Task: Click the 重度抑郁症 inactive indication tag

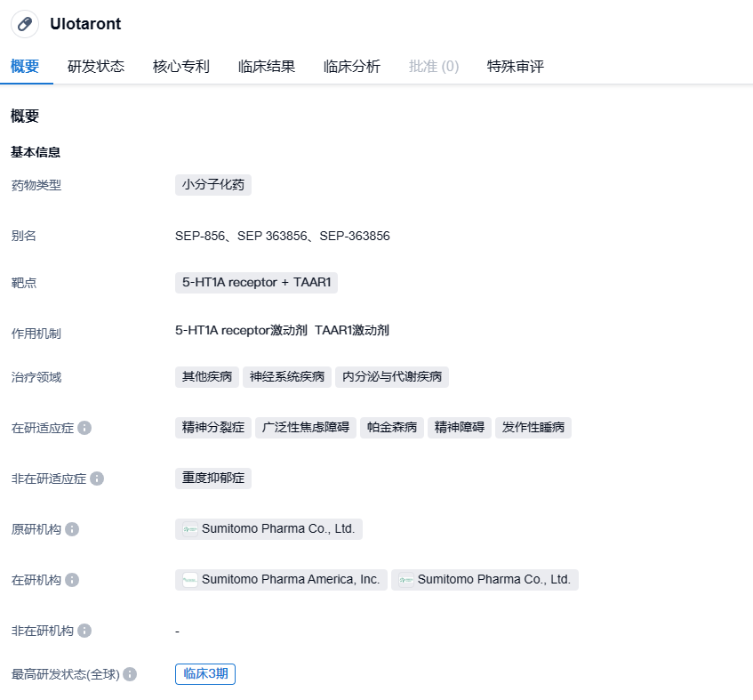Action: tap(213, 479)
